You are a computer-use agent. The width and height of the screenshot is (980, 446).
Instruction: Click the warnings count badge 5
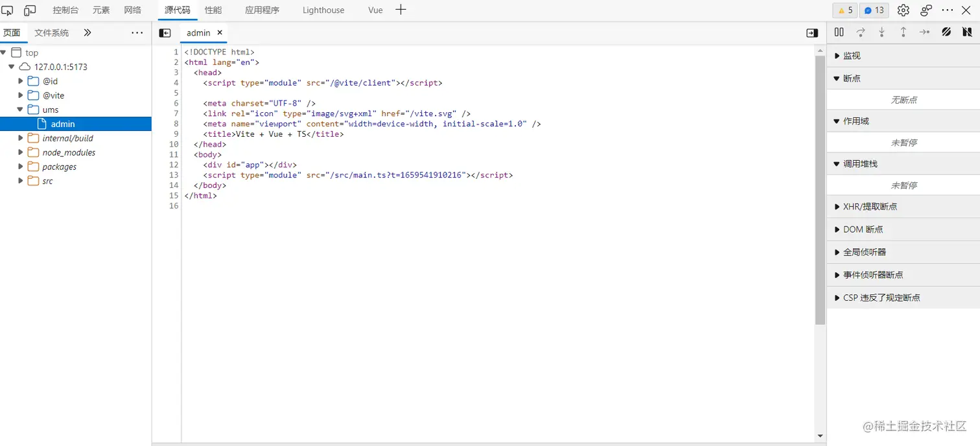click(x=845, y=10)
